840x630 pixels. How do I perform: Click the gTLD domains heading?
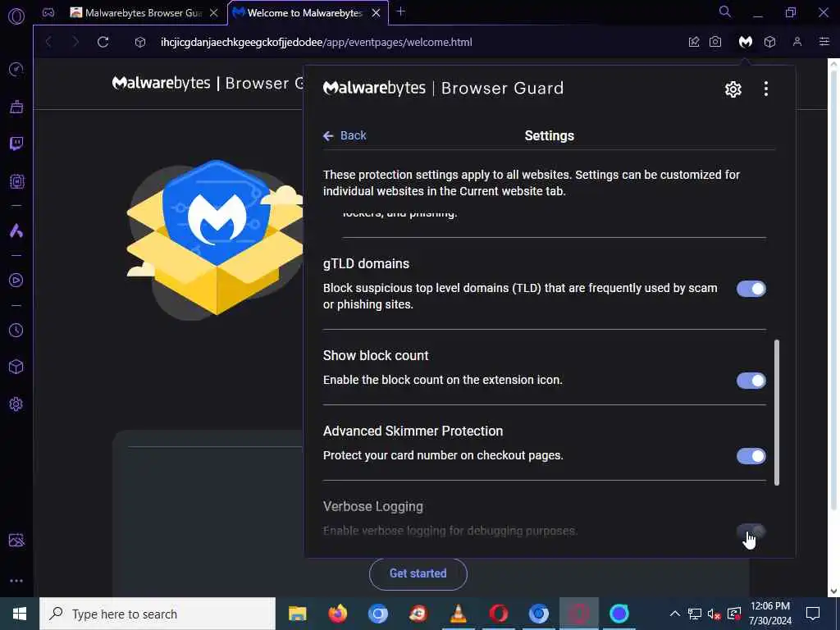pos(366,263)
